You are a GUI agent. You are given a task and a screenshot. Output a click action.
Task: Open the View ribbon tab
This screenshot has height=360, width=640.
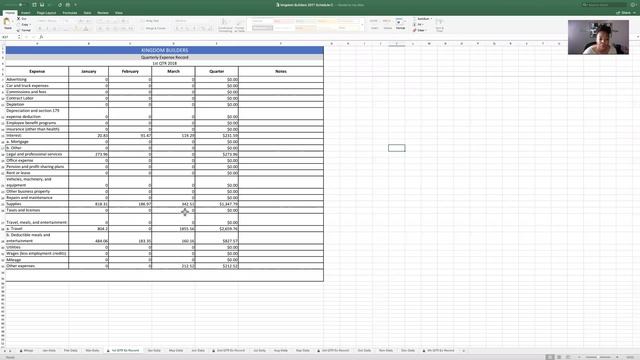(118, 13)
